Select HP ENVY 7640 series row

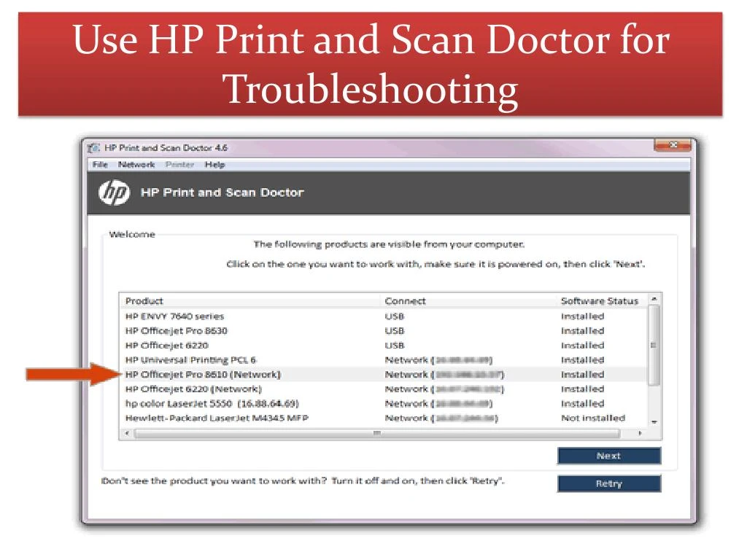pyautogui.click(x=384, y=316)
